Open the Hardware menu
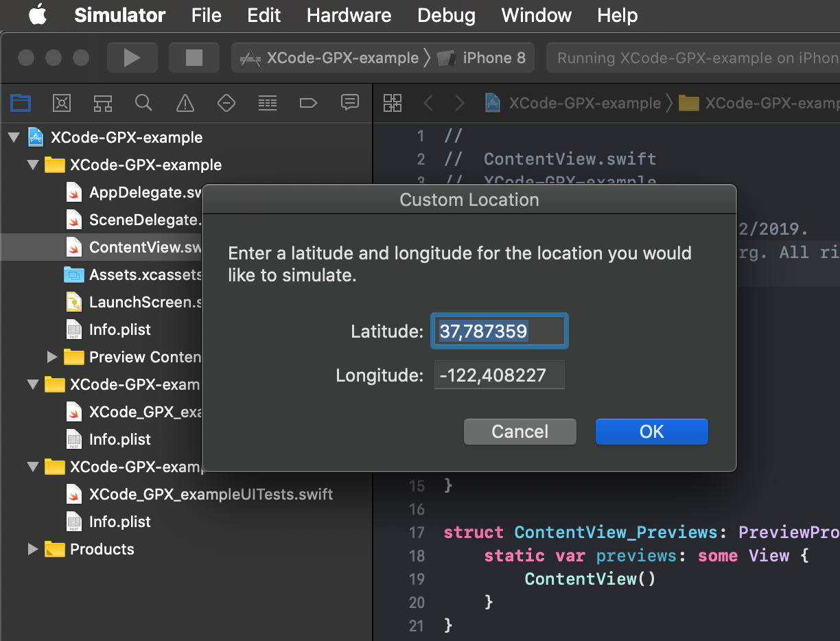This screenshot has width=840, height=641. click(x=349, y=15)
